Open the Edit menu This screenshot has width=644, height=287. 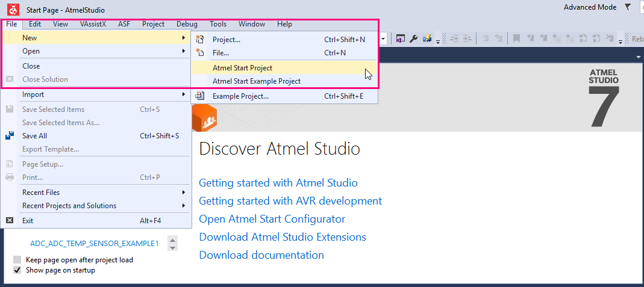(x=35, y=24)
